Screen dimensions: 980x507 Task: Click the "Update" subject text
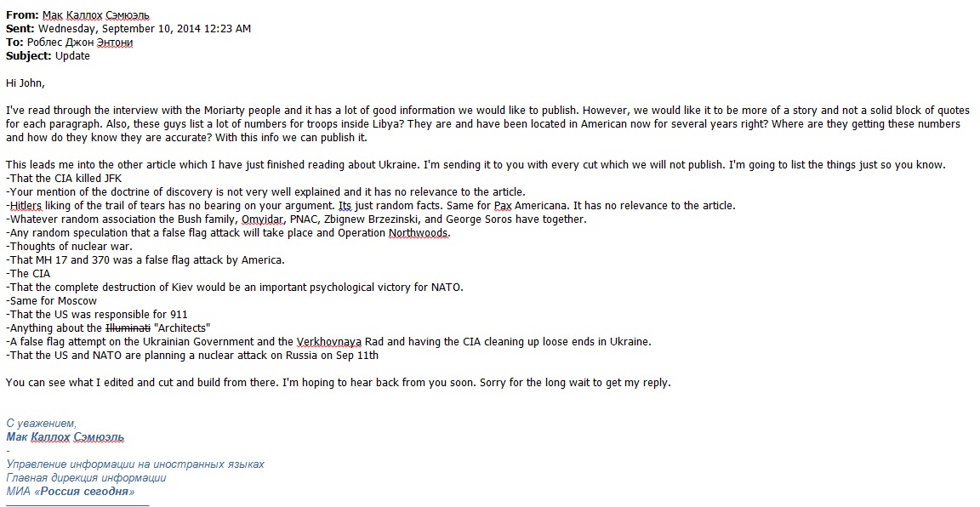[72, 55]
